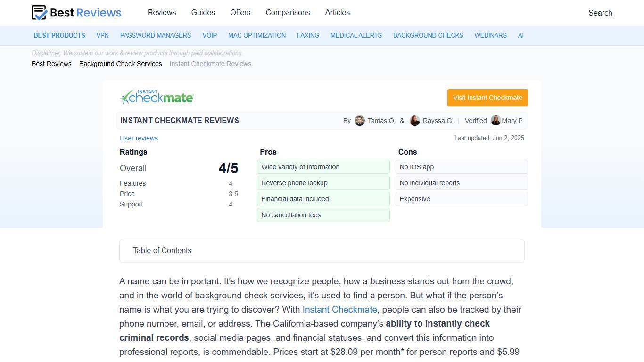Navigate to Background Check Services breadcrumb
This screenshot has height=362, width=644.
click(120, 64)
